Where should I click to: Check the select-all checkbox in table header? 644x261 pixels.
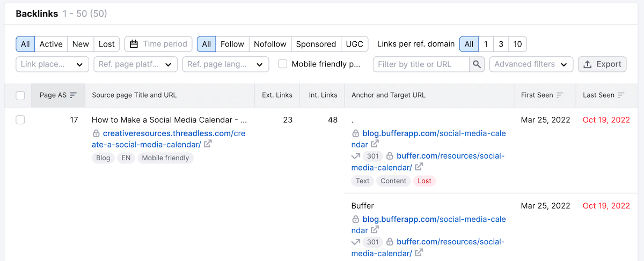(20, 95)
